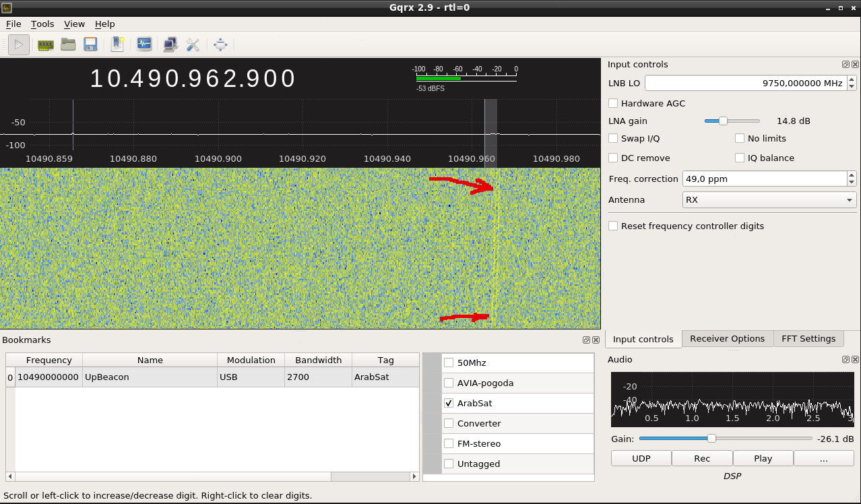This screenshot has width=861, height=504.
Task: Click the remote control computers icon
Action: (170, 45)
